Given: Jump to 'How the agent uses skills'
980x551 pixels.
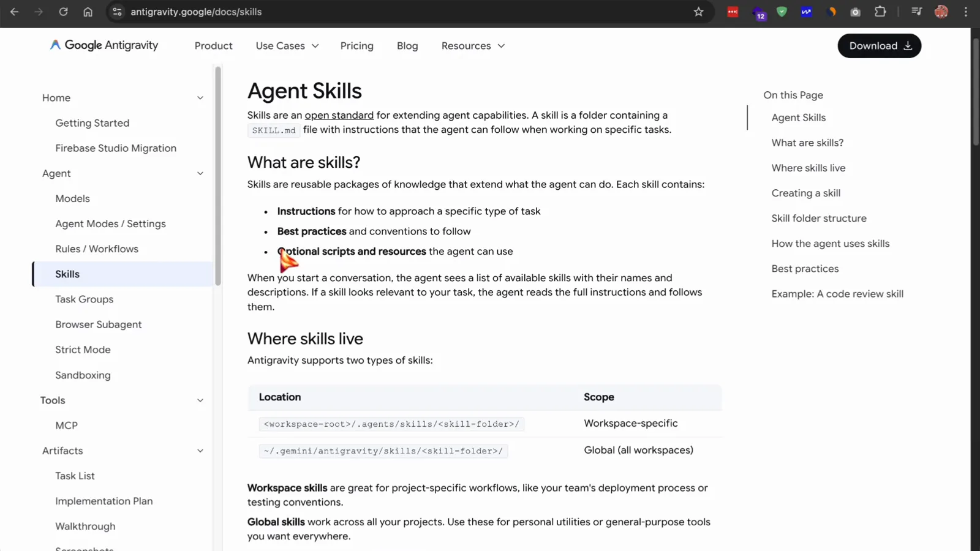Looking at the screenshot, I should 831,244.
